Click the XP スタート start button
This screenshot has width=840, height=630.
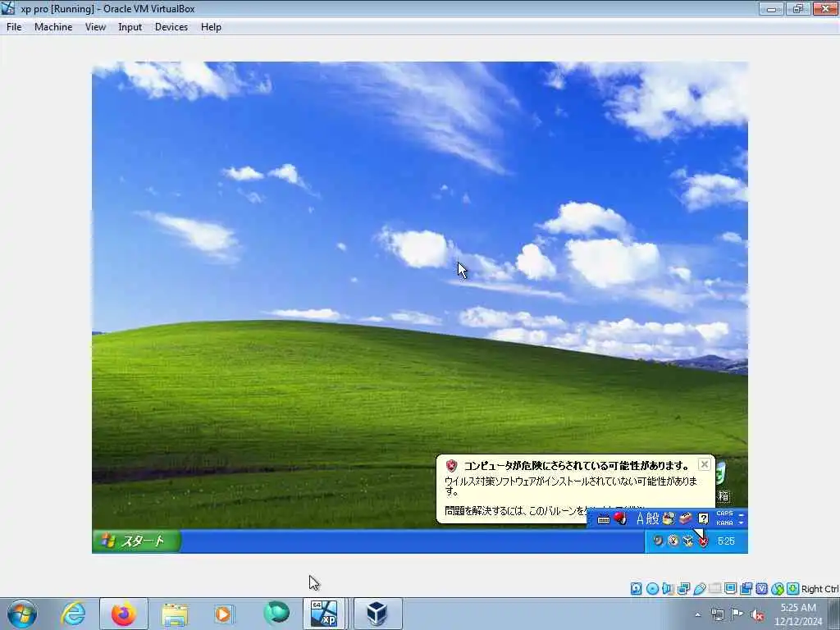[137, 541]
